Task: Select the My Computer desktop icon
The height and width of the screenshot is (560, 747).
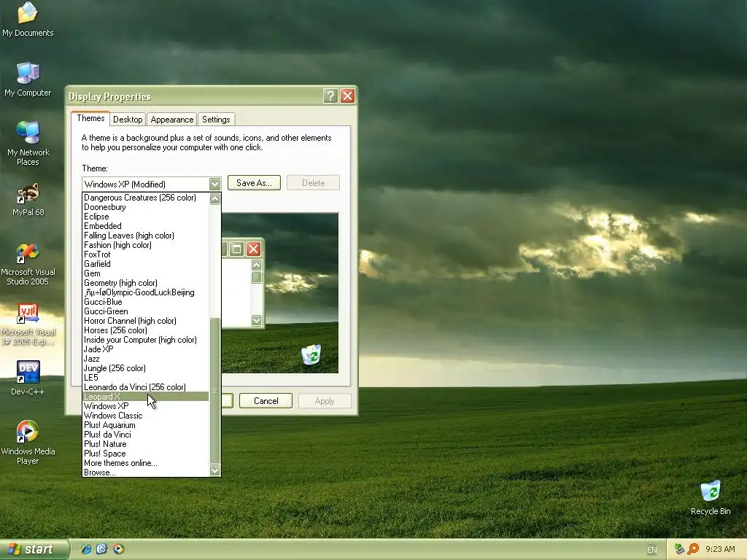Action: (x=28, y=79)
